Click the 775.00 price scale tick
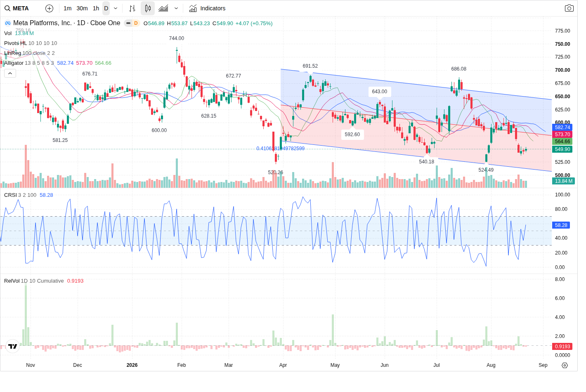586x392 pixels. [x=562, y=31]
